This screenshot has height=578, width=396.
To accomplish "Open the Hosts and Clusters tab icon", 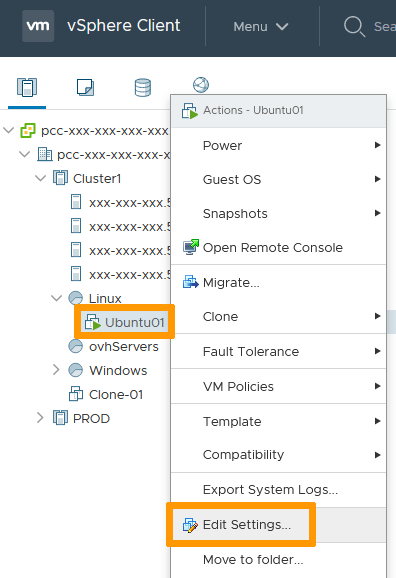I will [x=27, y=87].
